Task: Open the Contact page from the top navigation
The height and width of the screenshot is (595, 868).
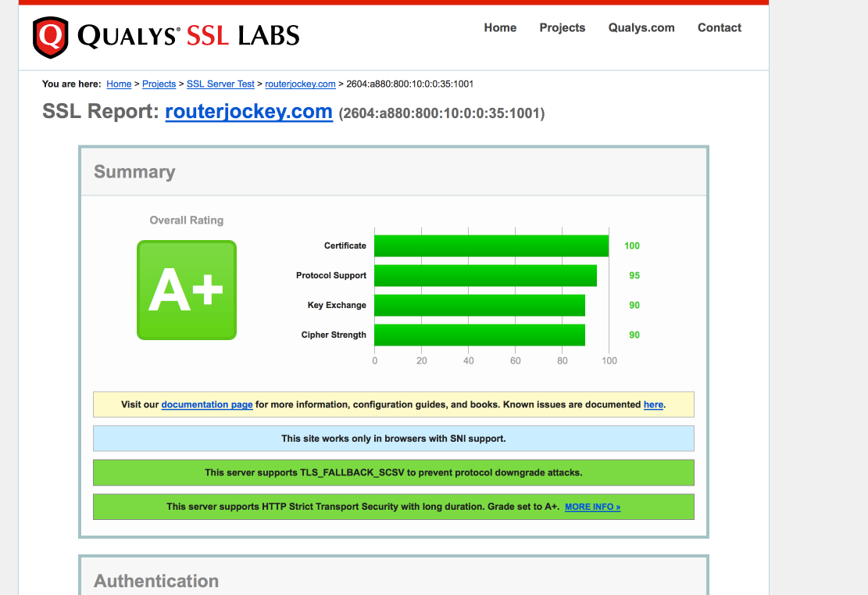Action: click(x=719, y=27)
